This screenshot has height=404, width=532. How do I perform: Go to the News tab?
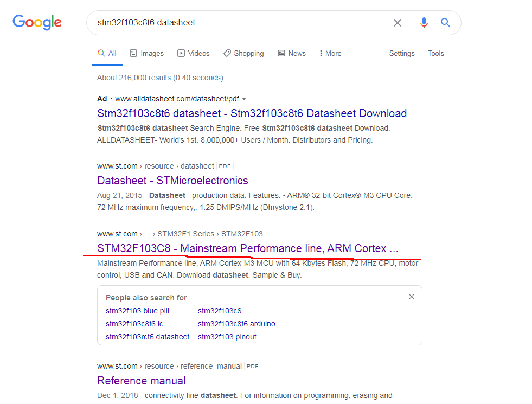[292, 54]
